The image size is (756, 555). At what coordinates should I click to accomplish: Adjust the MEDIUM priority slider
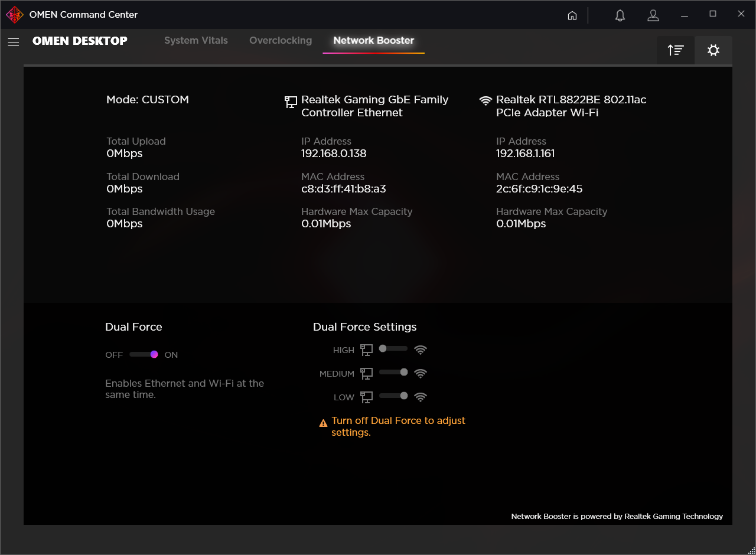tap(393, 372)
